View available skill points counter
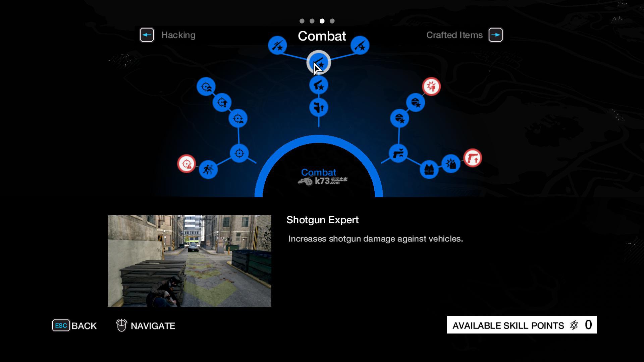 (x=522, y=325)
